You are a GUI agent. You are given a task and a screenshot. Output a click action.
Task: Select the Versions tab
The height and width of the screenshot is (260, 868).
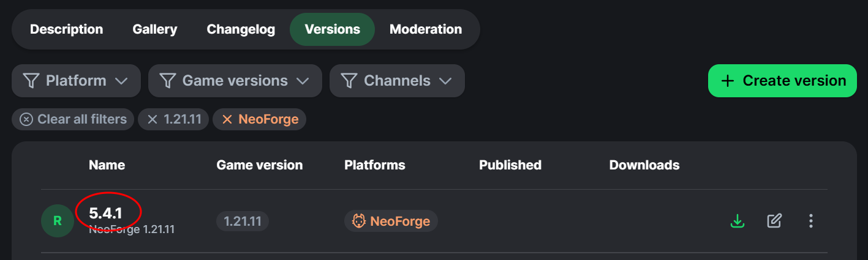point(332,29)
